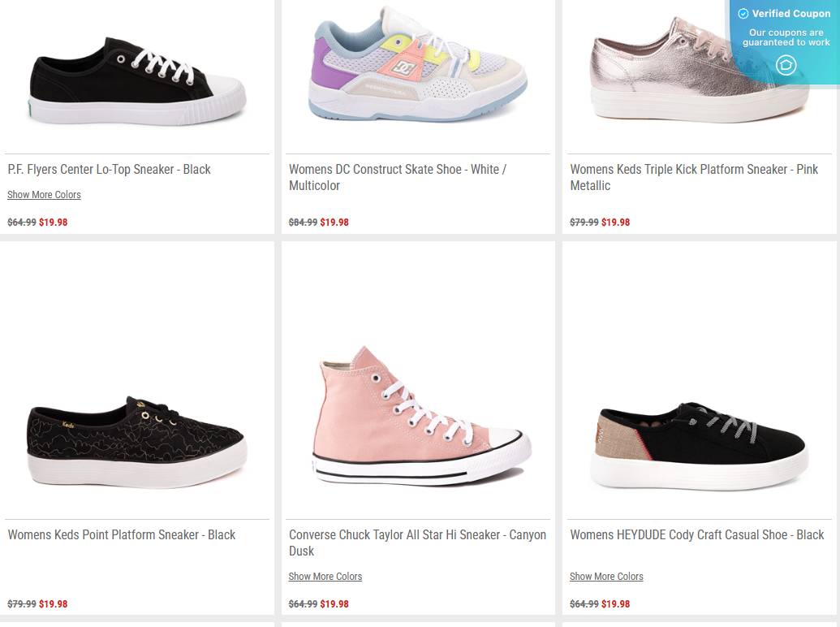The height and width of the screenshot is (627, 840).
Task: Expand color options for Converse Chuck Taylor Hi
Action: pyautogui.click(x=325, y=577)
